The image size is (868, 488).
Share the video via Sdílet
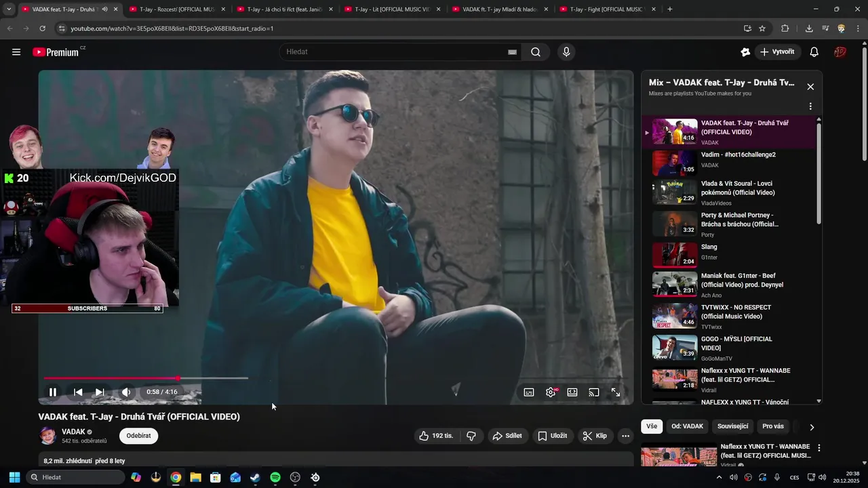click(507, 436)
